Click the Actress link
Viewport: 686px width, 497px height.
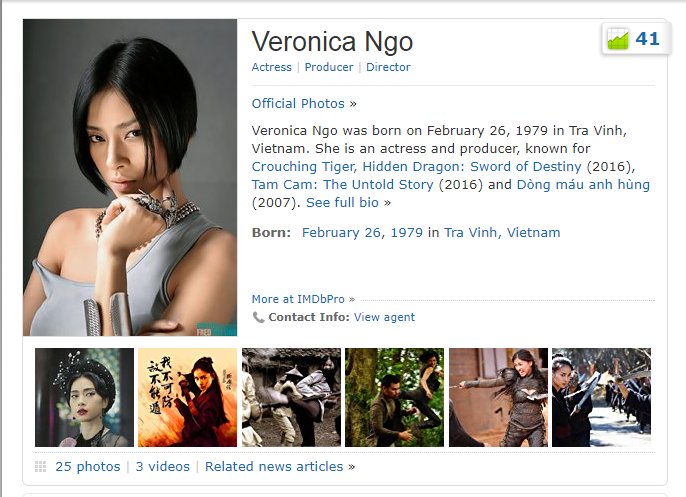271,67
